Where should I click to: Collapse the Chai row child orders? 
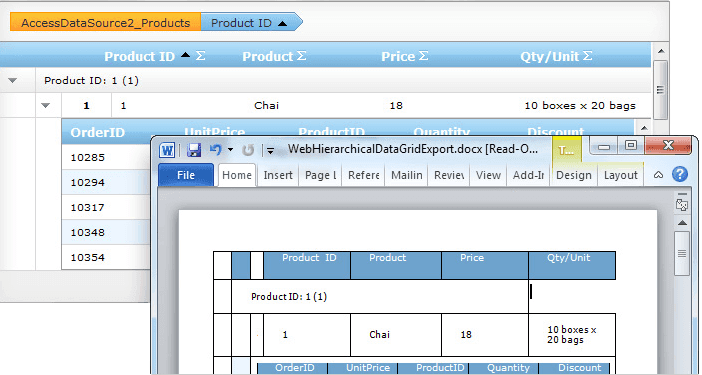(46, 106)
